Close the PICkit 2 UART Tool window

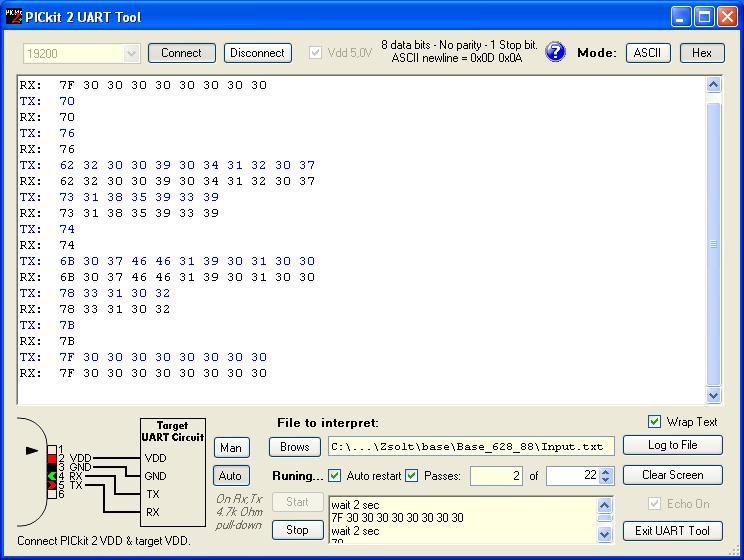click(727, 17)
